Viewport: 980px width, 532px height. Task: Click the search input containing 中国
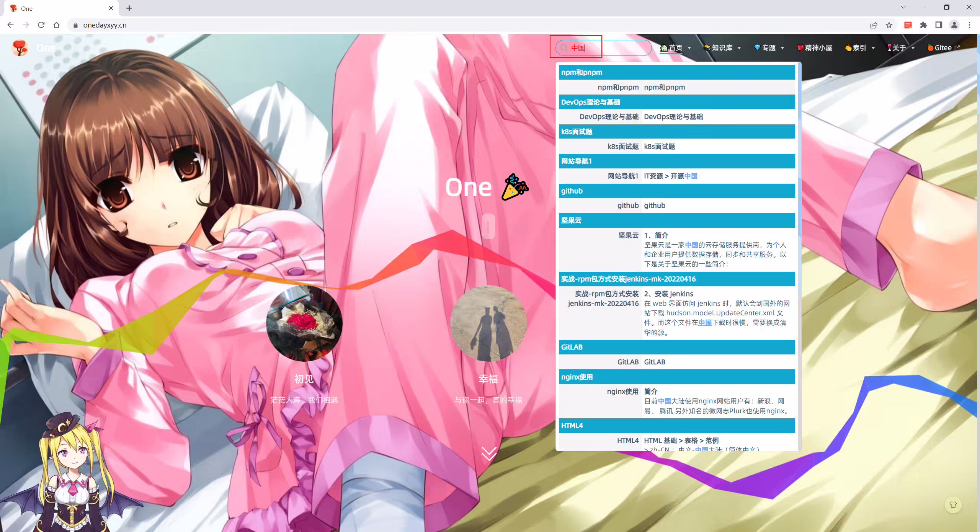(x=604, y=48)
